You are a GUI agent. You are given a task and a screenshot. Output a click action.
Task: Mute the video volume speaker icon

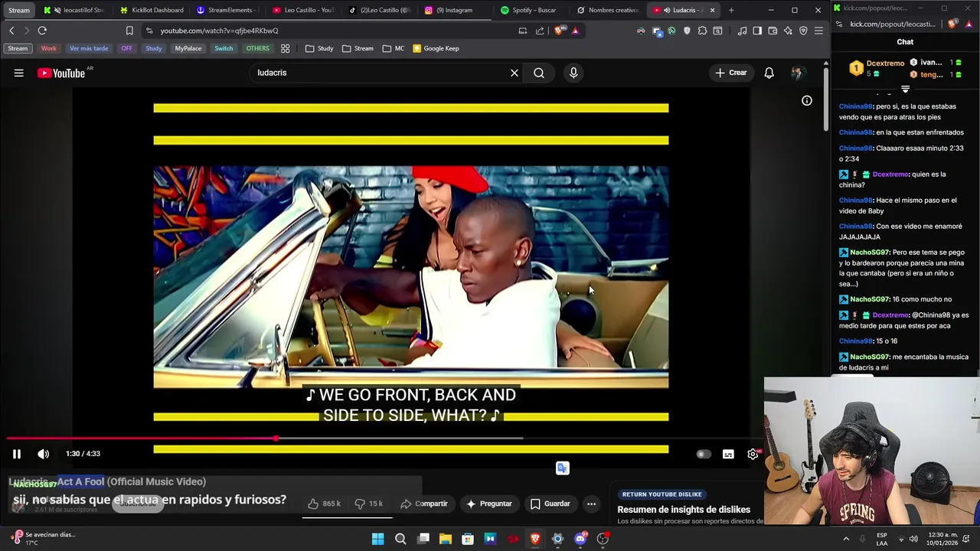pyautogui.click(x=43, y=454)
